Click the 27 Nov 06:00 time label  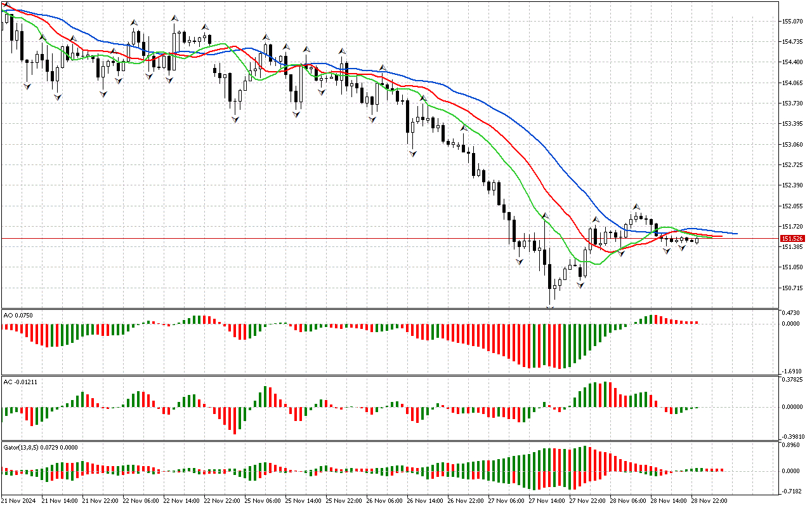(506, 501)
